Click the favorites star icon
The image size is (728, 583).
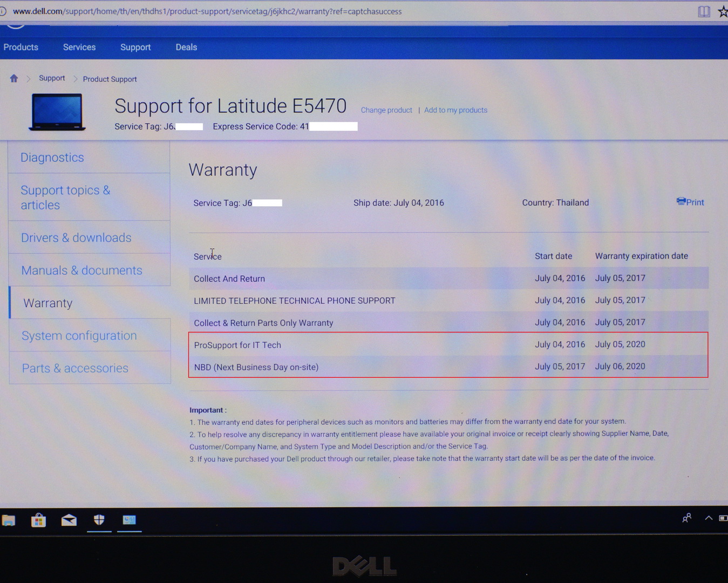(x=723, y=11)
